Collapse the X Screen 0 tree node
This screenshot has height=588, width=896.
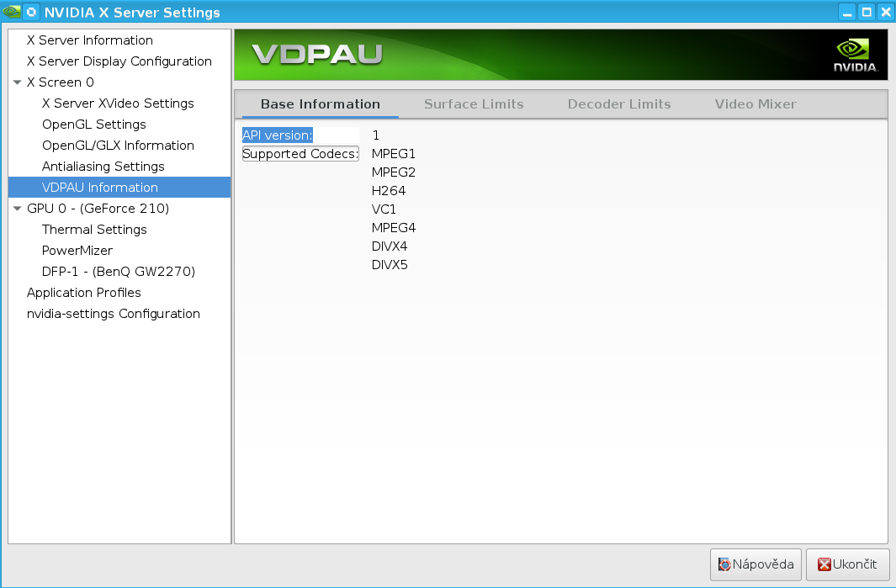17,82
